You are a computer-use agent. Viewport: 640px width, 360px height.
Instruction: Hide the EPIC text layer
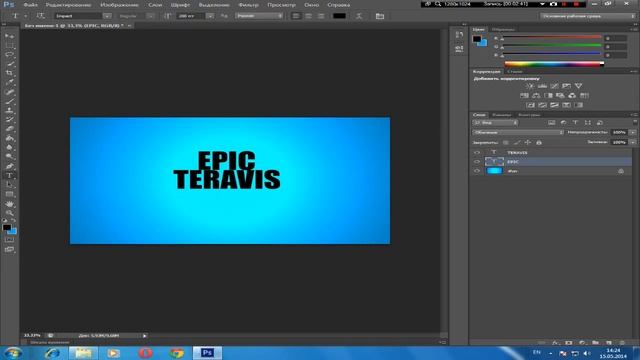click(x=477, y=162)
